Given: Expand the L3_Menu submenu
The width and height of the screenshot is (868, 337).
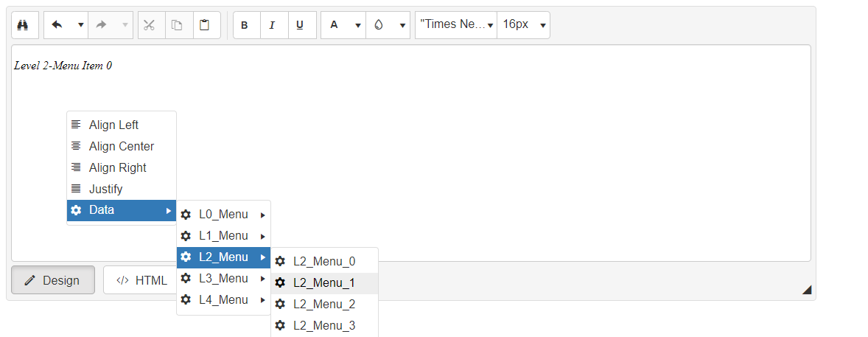Looking at the screenshot, I should point(223,279).
